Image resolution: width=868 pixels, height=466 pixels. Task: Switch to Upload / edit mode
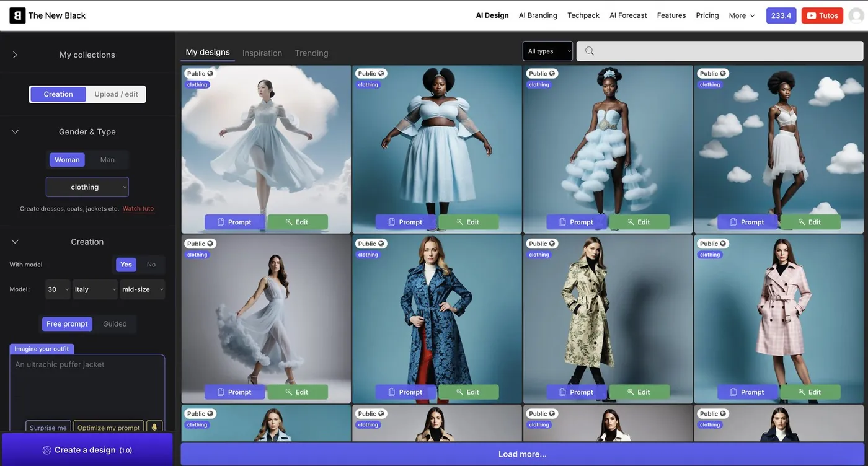116,94
